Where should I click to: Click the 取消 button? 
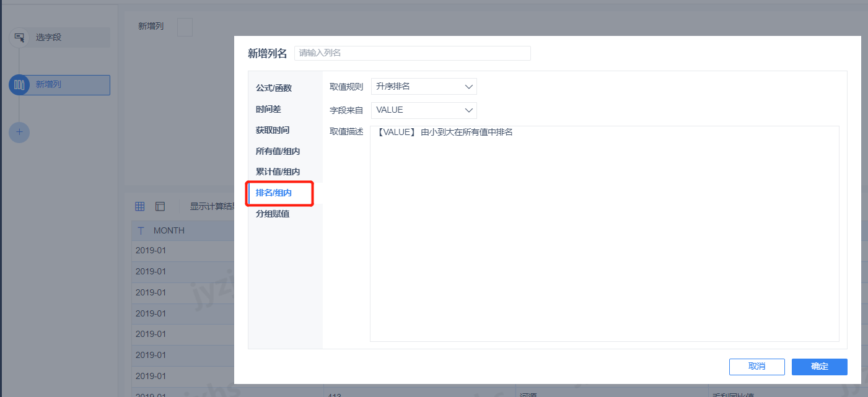point(757,367)
